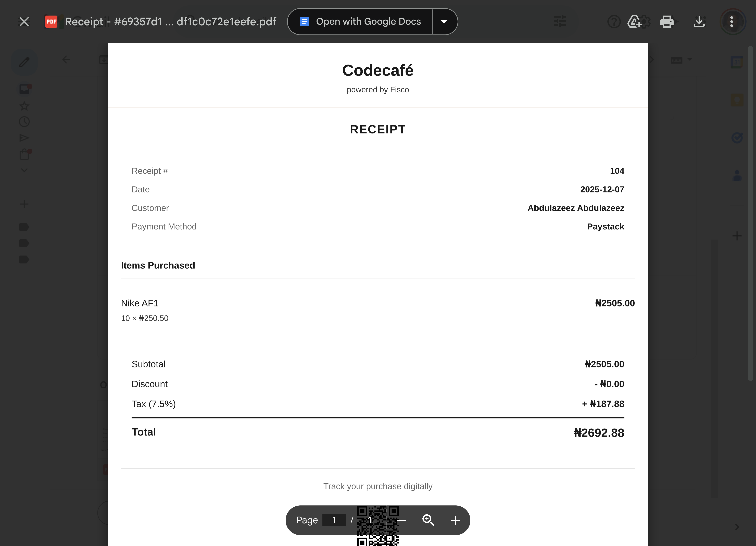
Task: Expand the Open with dropdown arrow
Action: point(444,22)
